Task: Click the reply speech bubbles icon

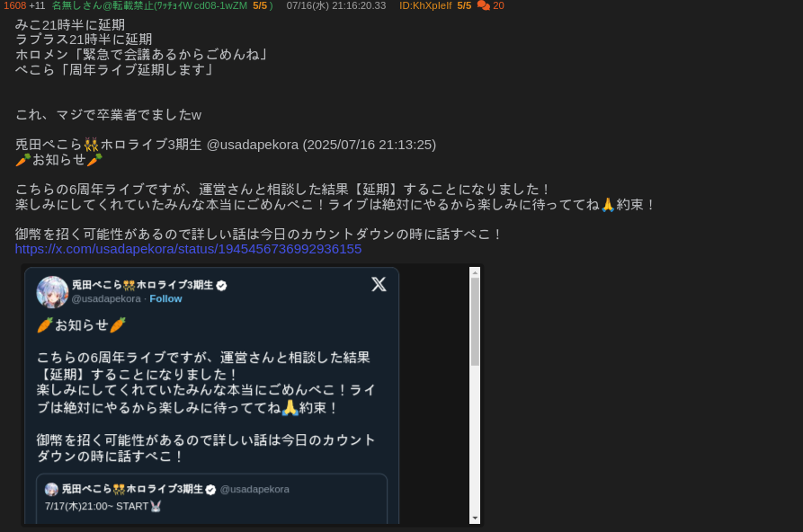Action: pyautogui.click(x=483, y=5)
